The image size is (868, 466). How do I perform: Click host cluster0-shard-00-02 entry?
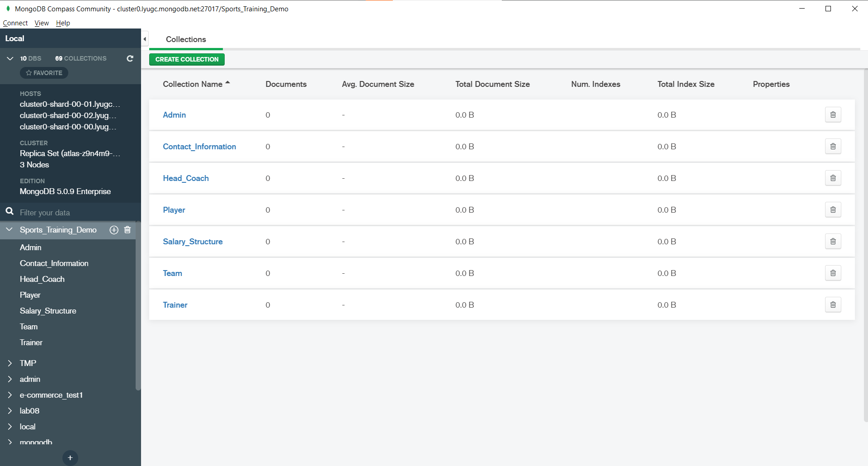(x=68, y=115)
